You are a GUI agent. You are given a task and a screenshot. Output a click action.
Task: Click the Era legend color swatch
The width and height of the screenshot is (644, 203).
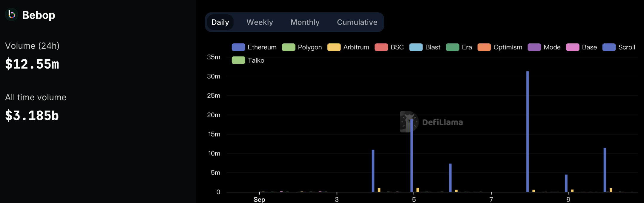(x=453, y=47)
